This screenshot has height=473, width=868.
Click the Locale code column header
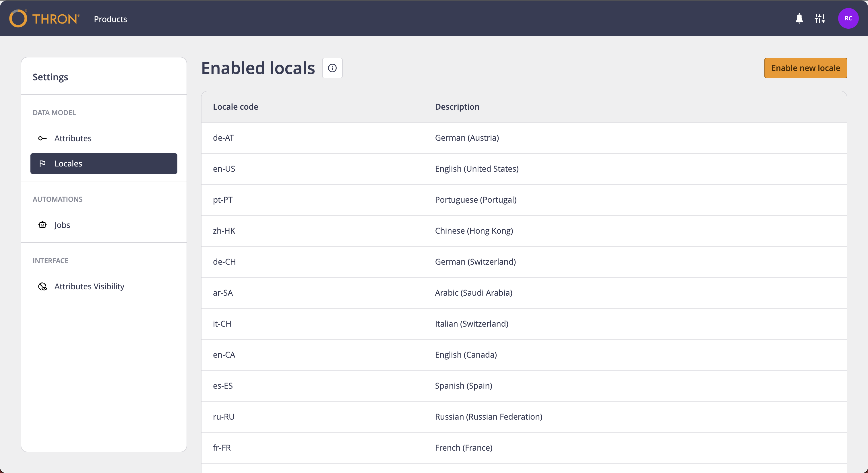tap(236, 107)
